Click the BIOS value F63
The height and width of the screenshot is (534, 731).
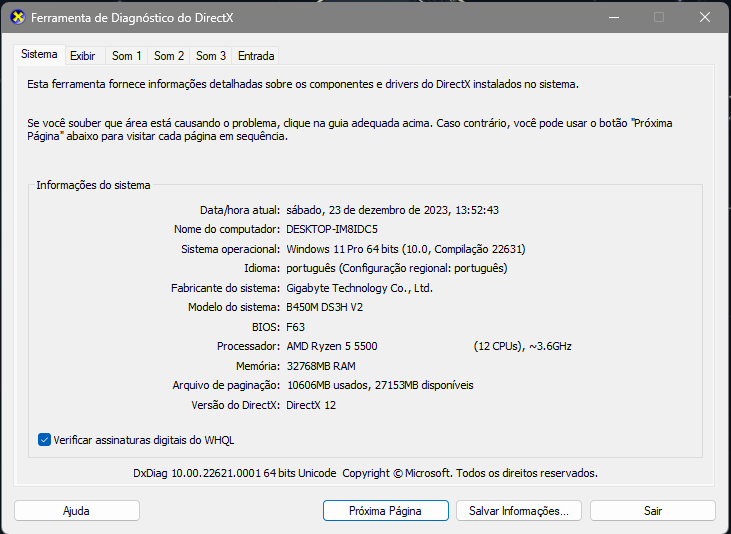pyautogui.click(x=296, y=327)
